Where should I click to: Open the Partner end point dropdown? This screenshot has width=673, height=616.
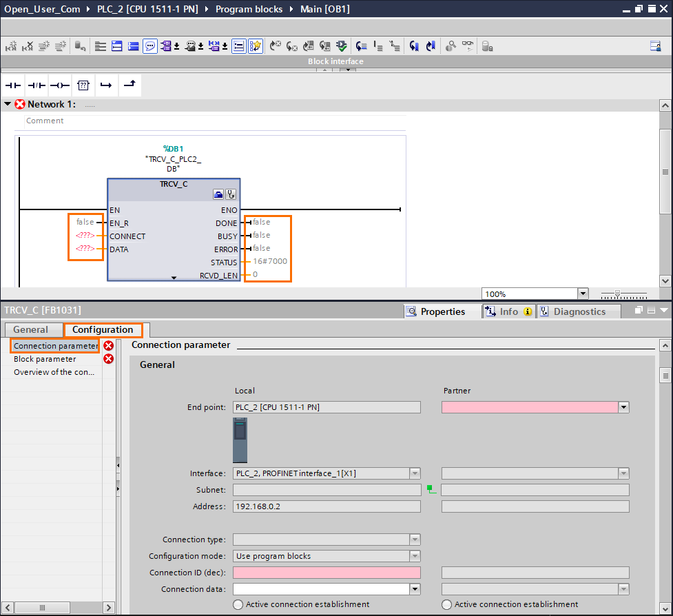pyautogui.click(x=623, y=407)
